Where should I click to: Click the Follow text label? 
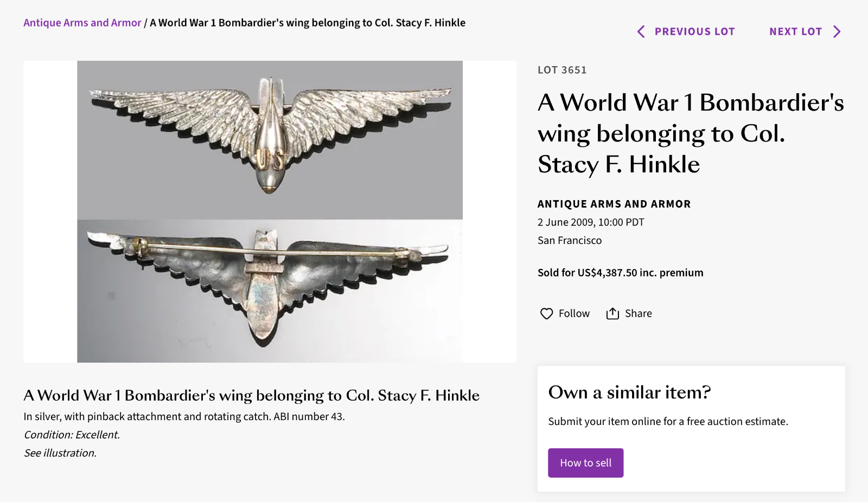click(574, 313)
